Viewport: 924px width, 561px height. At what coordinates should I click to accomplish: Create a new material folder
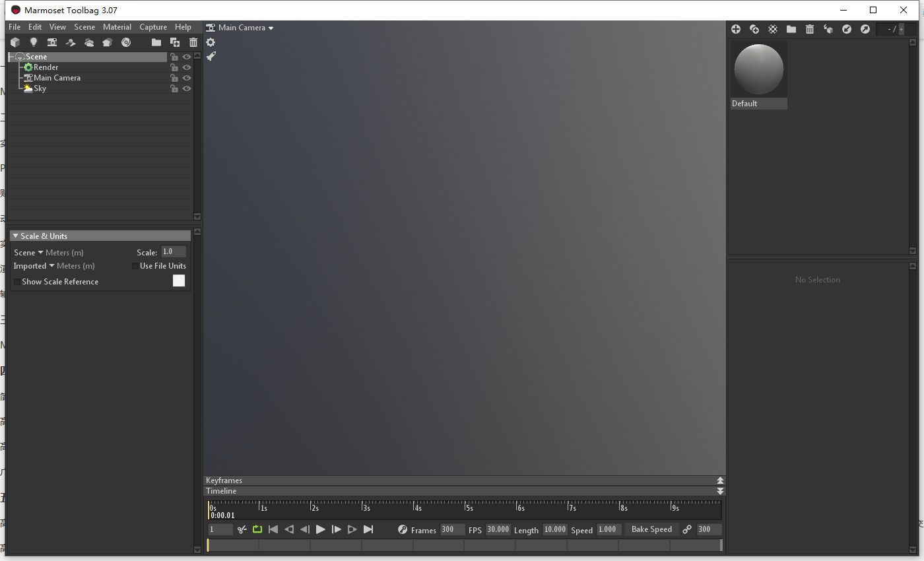point(791,29)
